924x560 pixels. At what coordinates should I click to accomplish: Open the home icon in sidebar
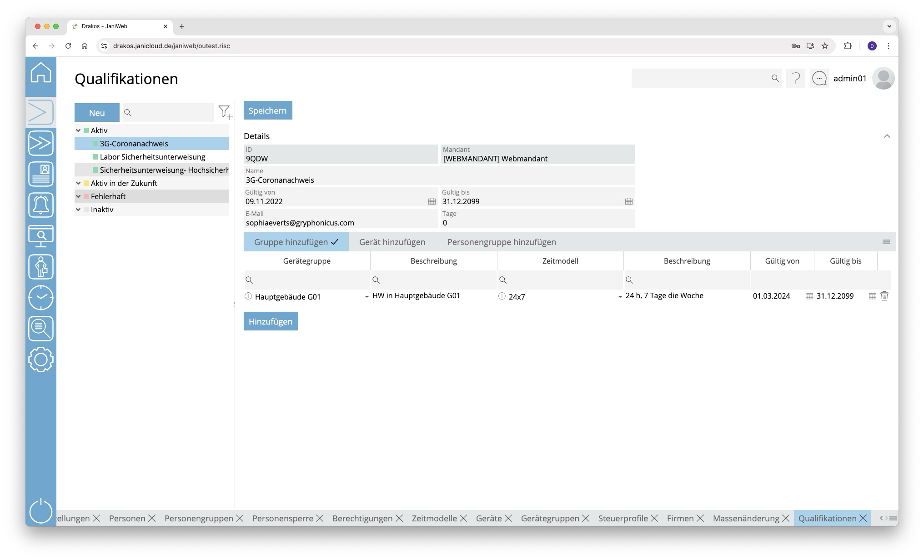tap(41, 73)
